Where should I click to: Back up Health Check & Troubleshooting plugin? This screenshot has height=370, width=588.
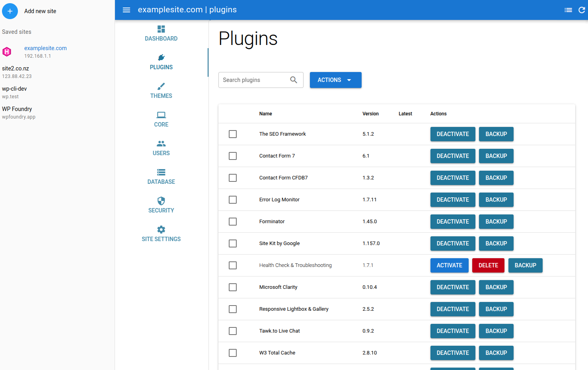(x=525, y=265)
